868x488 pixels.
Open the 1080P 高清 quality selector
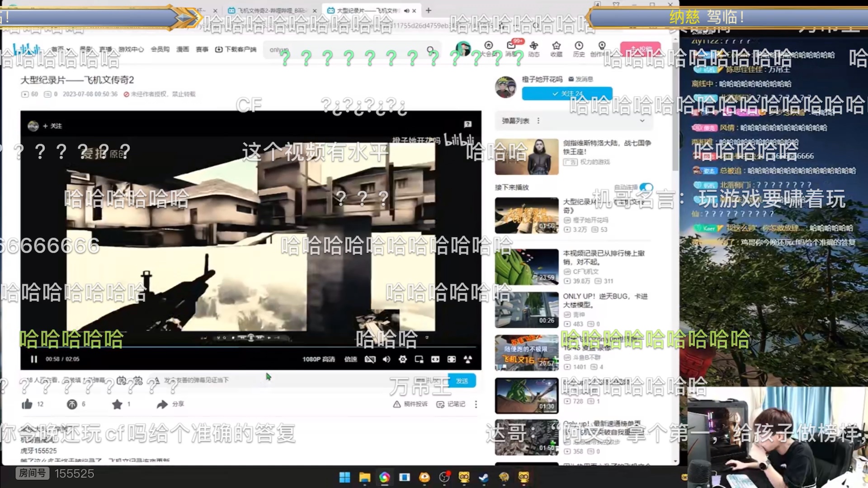319,359
